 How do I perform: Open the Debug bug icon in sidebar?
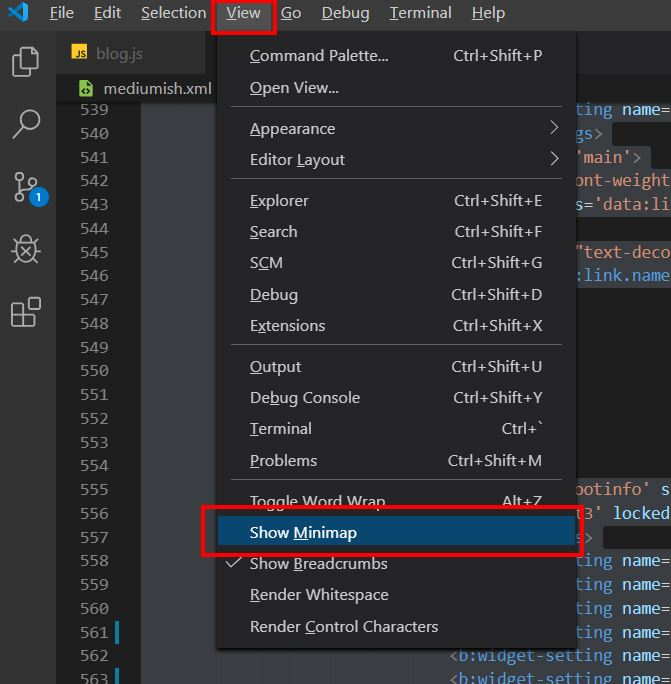(26, 249)
